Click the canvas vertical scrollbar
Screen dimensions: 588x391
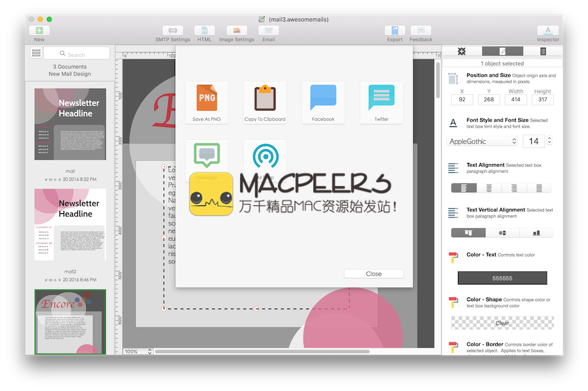point(438,80)
